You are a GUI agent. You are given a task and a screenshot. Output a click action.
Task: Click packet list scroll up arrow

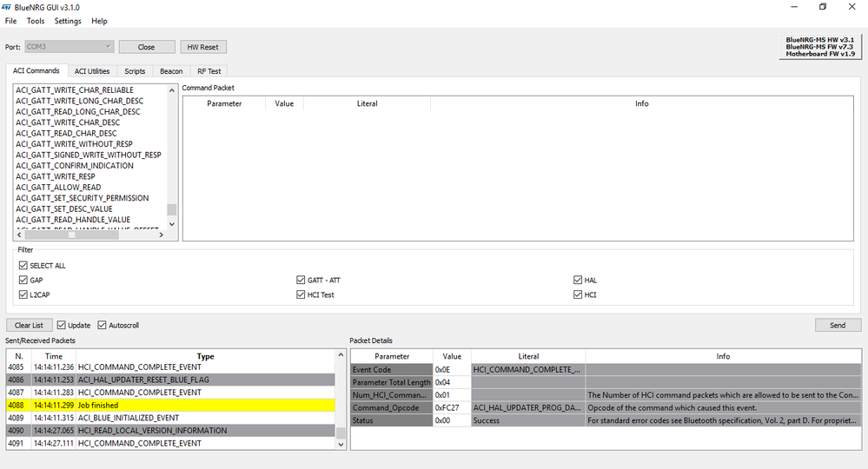tap(341, 355)
